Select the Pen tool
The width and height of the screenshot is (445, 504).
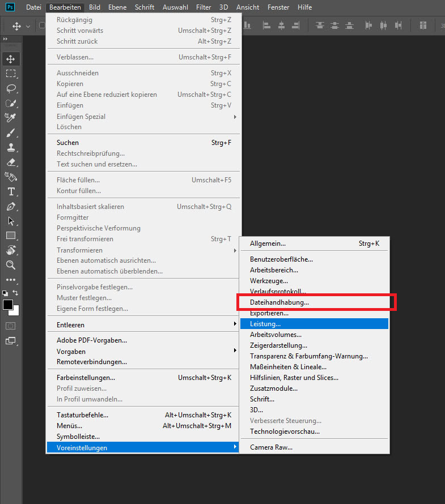pyautogui.click(x=11, y=206)
